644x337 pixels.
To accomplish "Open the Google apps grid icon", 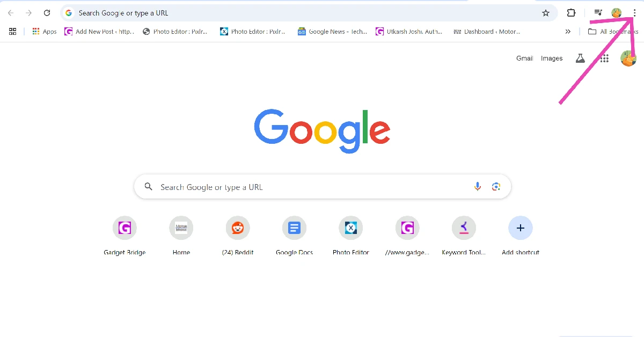I will (604, 58).
